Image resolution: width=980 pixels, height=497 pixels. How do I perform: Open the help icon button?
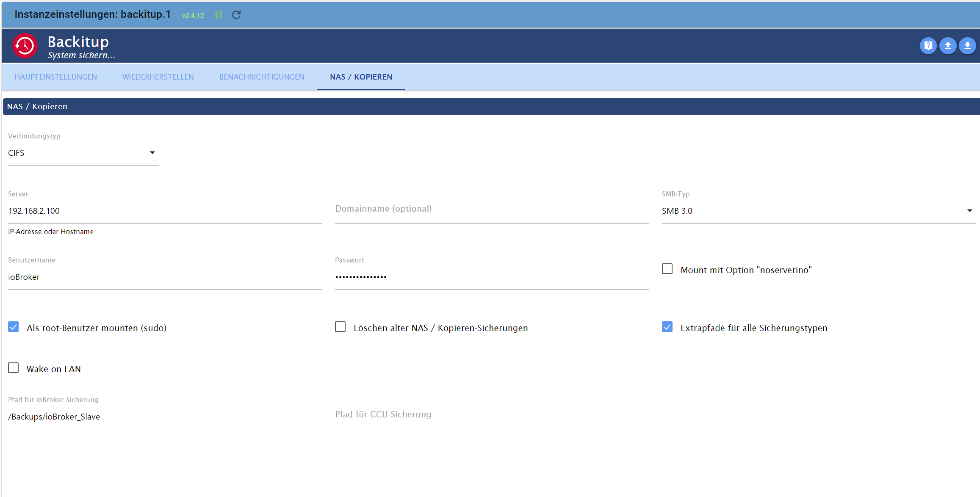coord(928,46)
